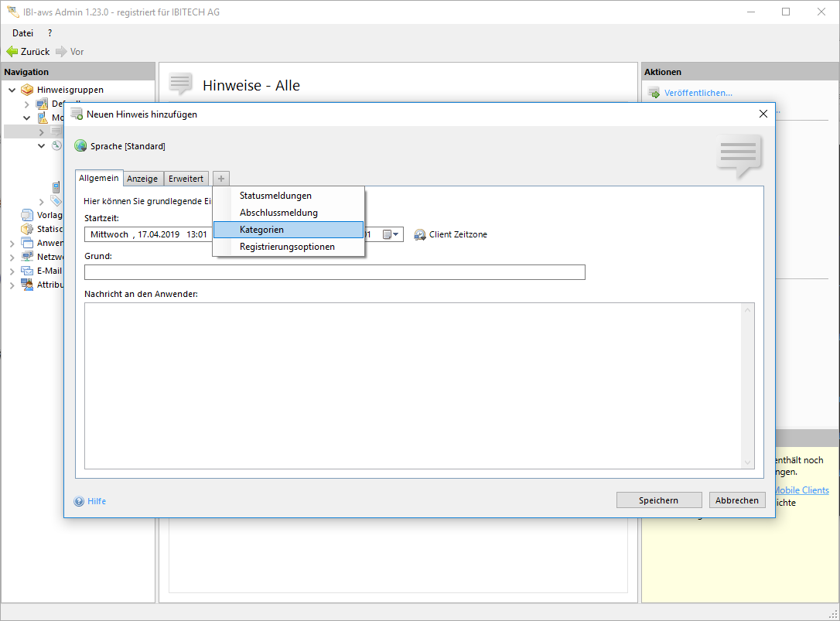The width and height of the screenshot is (840, 621).
Task: Select Kategorien from the popup menu
Action: pos(261,230)
